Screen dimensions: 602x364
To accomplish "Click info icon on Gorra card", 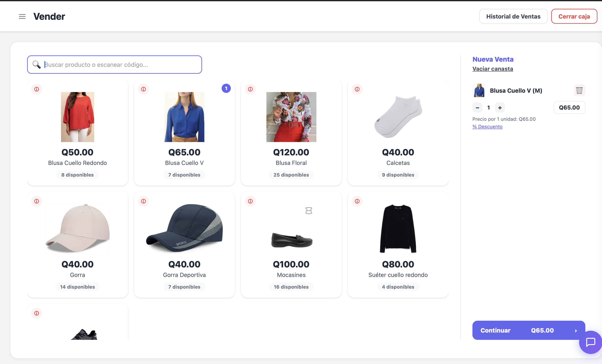I will [37, 201].
